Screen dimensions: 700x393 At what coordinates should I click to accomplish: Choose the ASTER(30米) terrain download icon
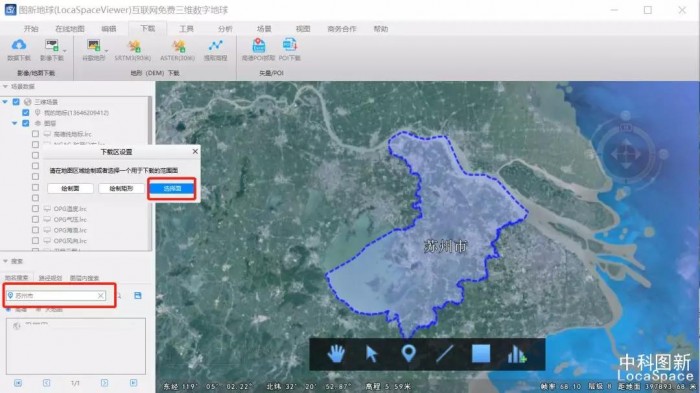178,50
